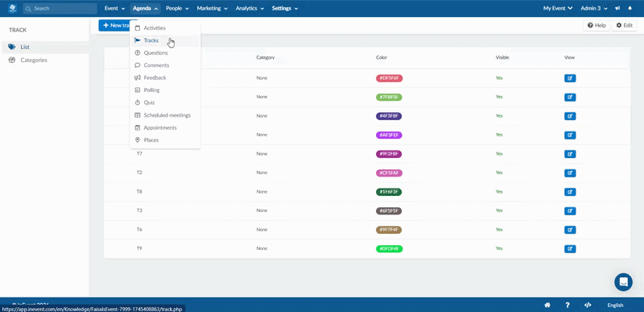644x312 pixels.
Task: Expand the Settings menu
Action: click(285, 8)
